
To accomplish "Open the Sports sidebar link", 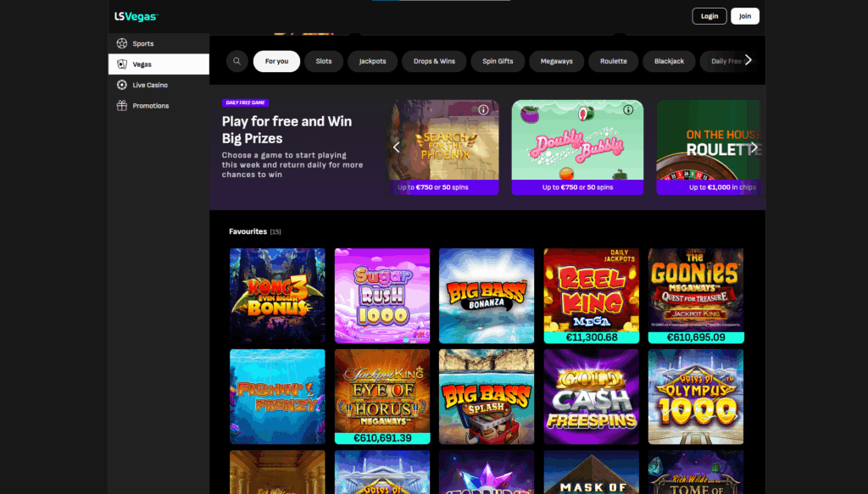I will 159,43.
